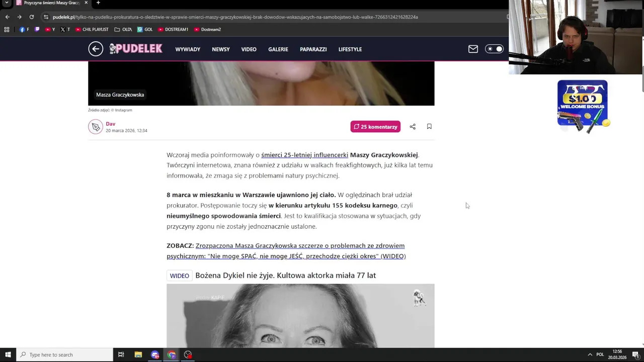Open GALERIE menu item
The width and height of the screenshot is (644, 362).
(x=278, y=49)
